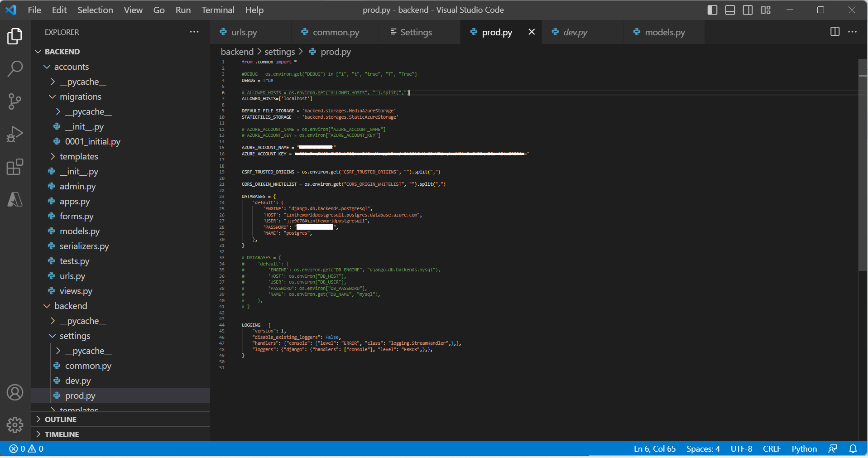
Task: Click line number 23 in the gutter
Action: (x=222, y=196)
